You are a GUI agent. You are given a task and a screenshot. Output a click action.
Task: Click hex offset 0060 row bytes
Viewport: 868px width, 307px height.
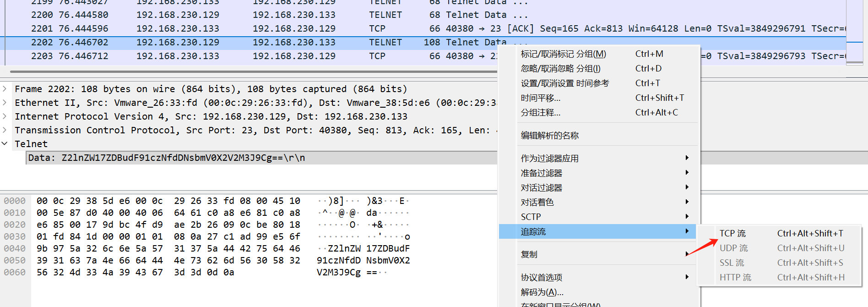pos(136,272)
